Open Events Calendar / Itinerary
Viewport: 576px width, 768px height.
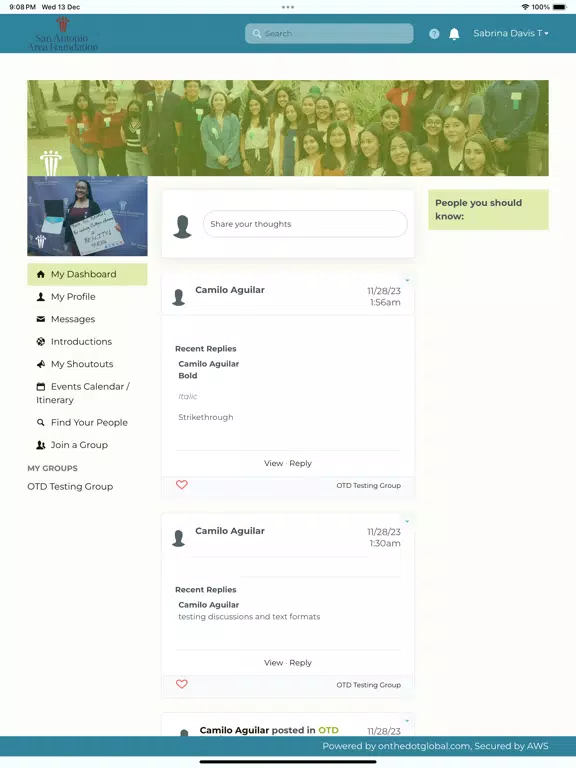click(x=83, y=393)
